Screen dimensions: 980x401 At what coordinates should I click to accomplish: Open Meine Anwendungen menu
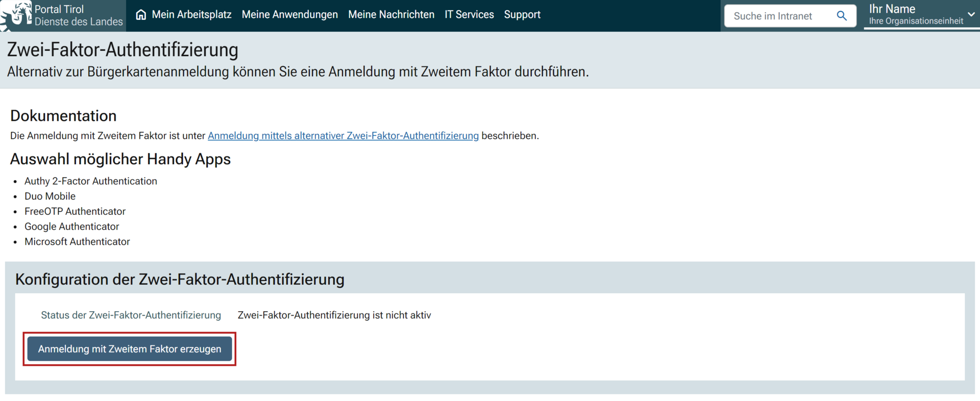290,15
